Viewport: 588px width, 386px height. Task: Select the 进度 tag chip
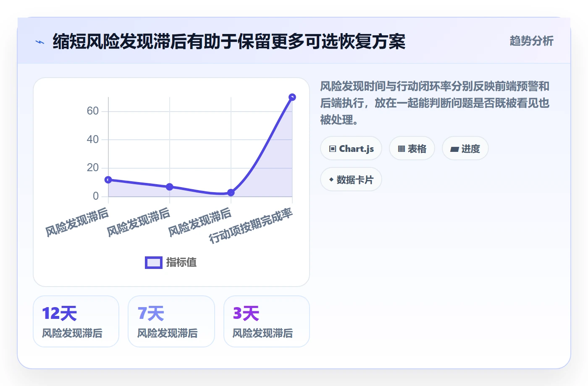[x=465, y=149]
